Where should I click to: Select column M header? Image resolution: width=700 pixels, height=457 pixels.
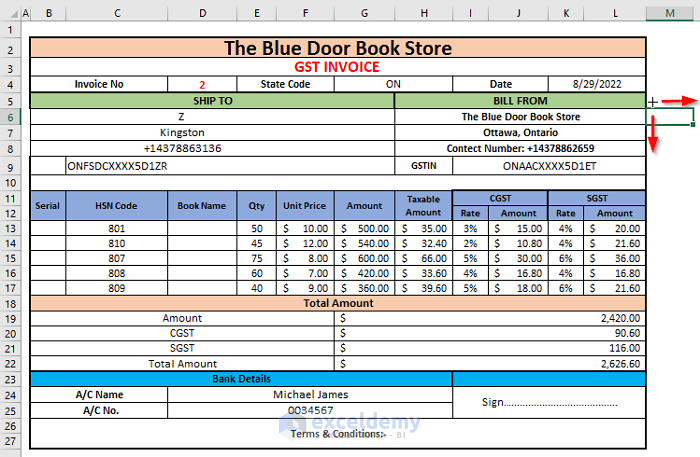(670, 13)
